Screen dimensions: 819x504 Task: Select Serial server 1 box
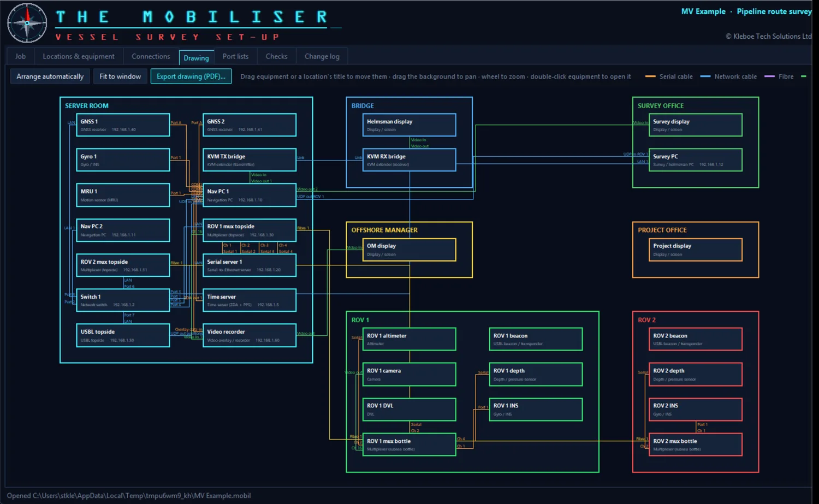[x=250, y=265]
